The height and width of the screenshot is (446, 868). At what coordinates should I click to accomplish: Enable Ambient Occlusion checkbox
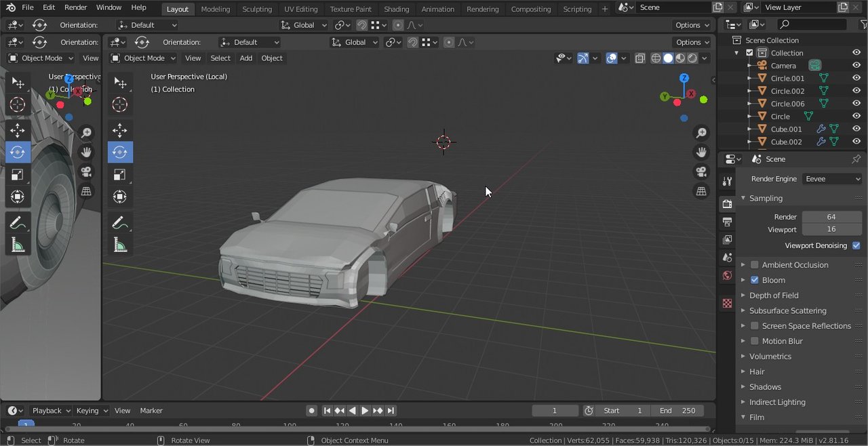[754, 265]
